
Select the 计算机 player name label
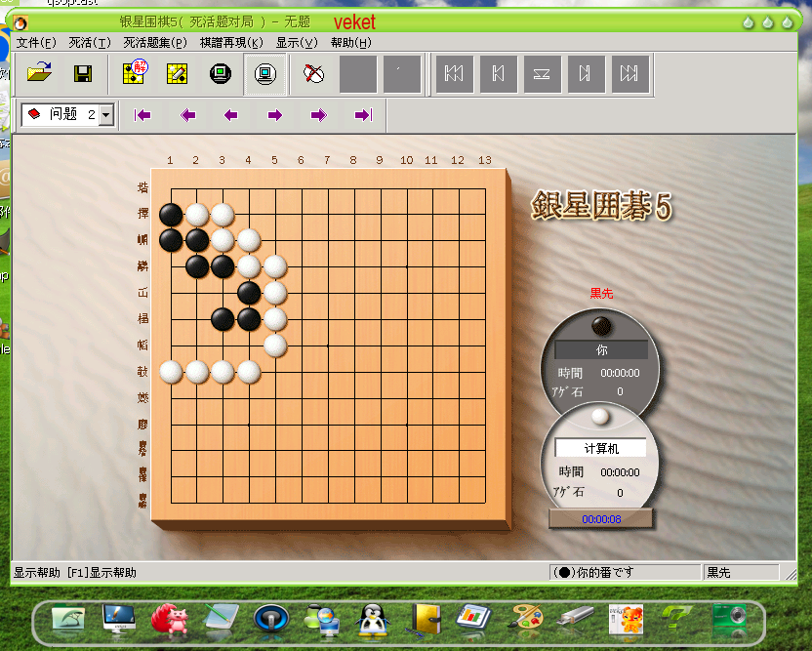tap(601, 449)
